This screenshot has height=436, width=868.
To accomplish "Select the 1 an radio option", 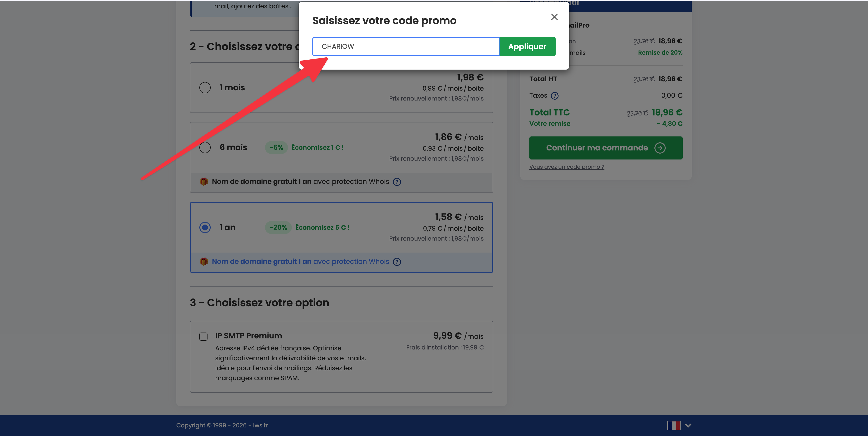I will pos(205,227).
